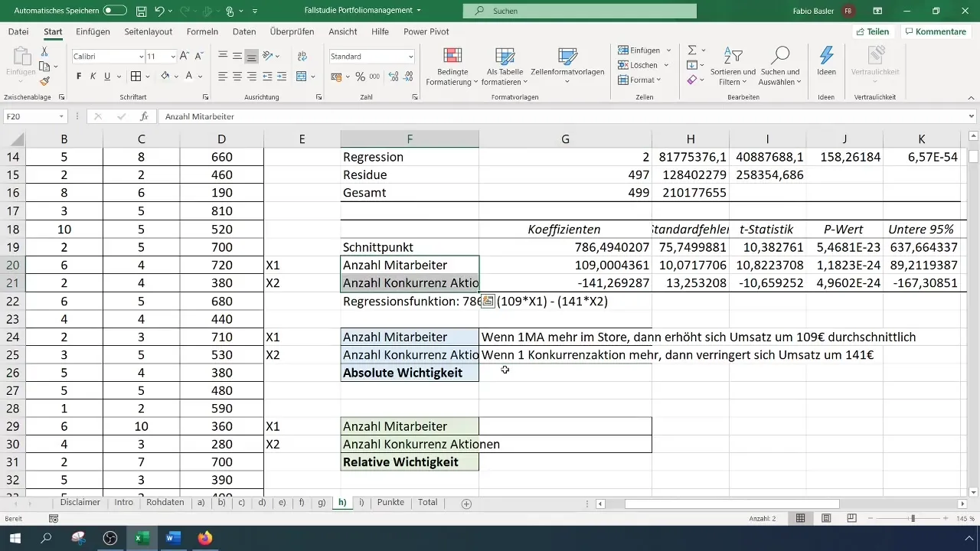Open the Format cells dropdown
The height and width of the screenshot is (551, 980).
[x=640, y=80]
